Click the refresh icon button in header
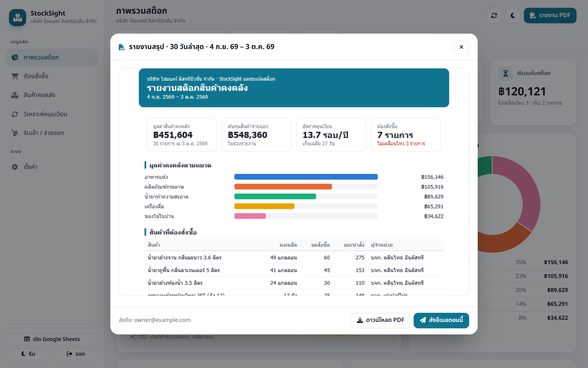The height and width of the screenshot is (368, 588). click(494, 16)
